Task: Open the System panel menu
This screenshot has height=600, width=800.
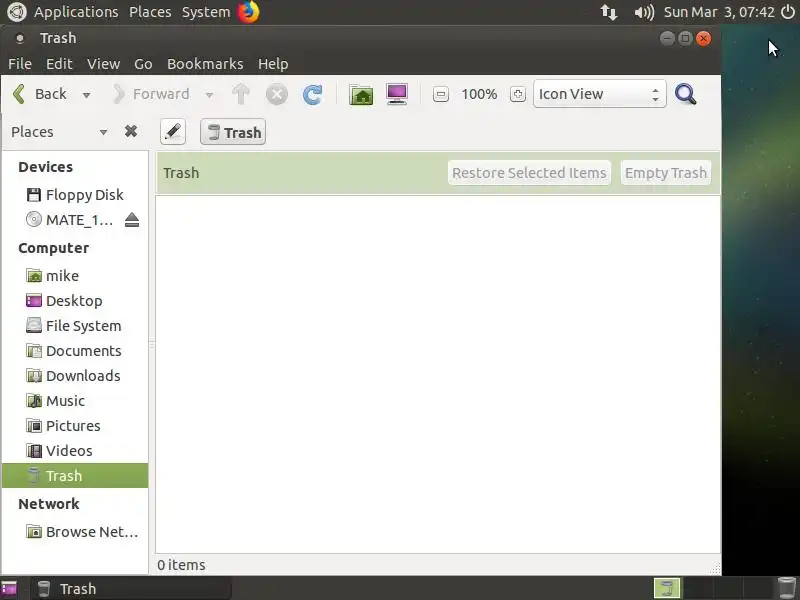Action: pos(206,12)
